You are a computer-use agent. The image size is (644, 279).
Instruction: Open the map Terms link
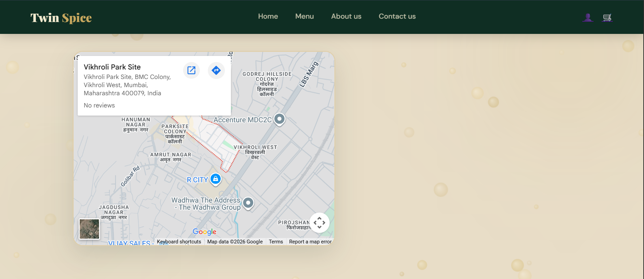276,242
